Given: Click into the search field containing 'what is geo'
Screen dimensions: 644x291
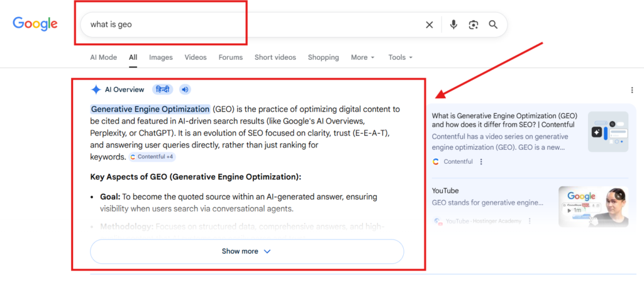Looking at the screenshot, I should tap(252, 25).
